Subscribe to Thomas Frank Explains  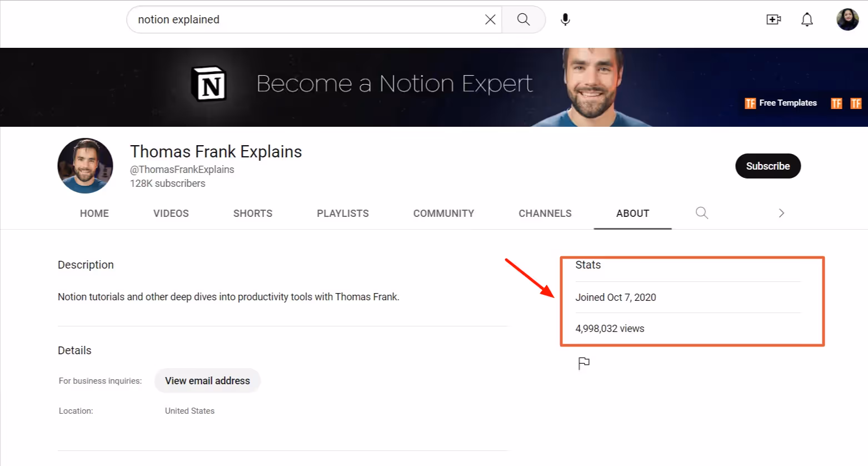[x=768, y=166]
